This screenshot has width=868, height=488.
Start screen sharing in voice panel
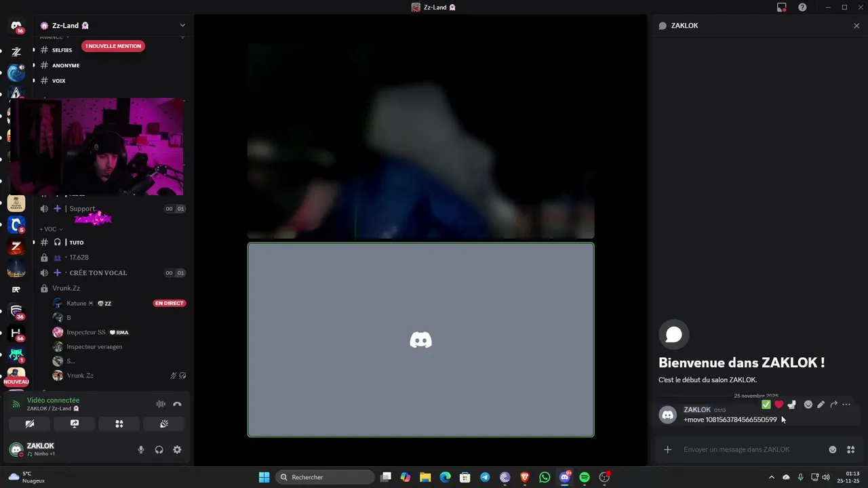[x=75, y=424]
